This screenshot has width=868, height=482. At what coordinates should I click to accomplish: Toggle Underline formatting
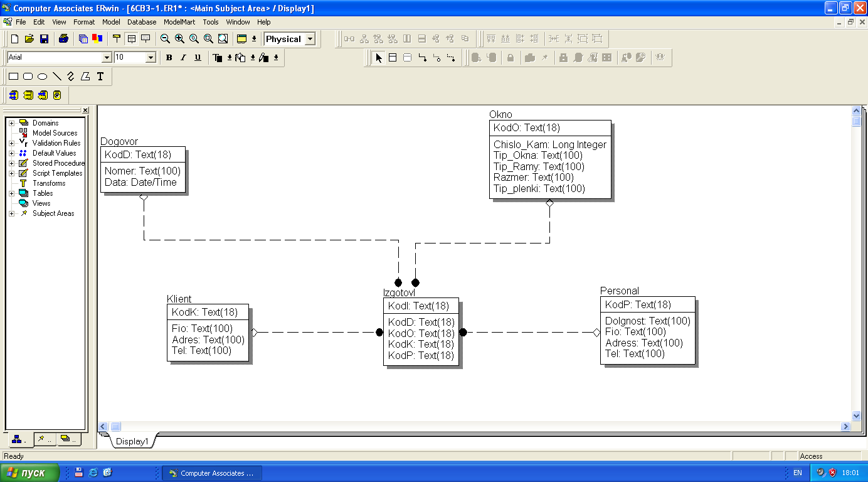[x=198, y=58]
